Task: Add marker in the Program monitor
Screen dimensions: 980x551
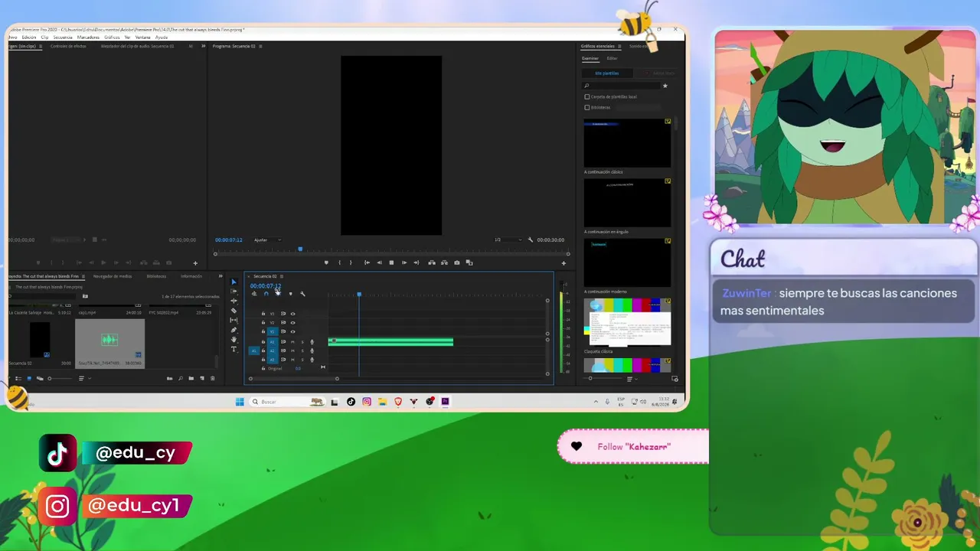Action: pyautogui.click(x=326, y=262)
